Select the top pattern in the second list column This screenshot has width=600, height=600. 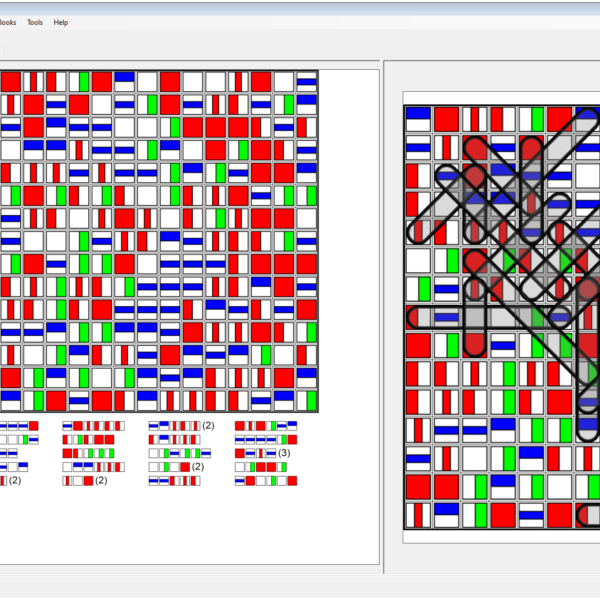click(x=92, y=426)
